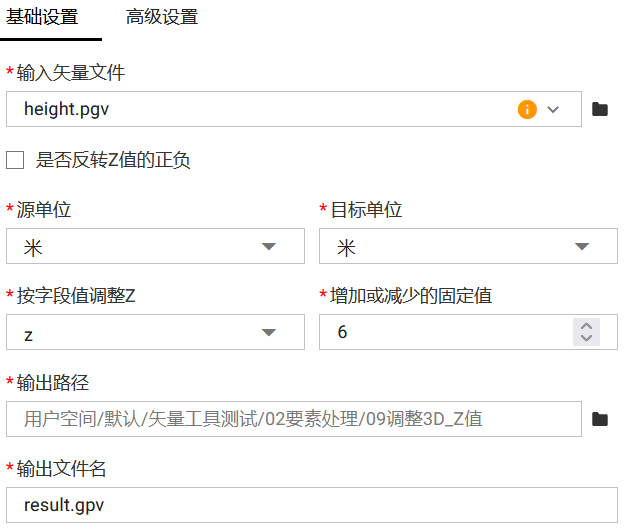Open the 源单位 combo box showing 米
Viewport: 624px width, 529px height.
pos(140,247)
